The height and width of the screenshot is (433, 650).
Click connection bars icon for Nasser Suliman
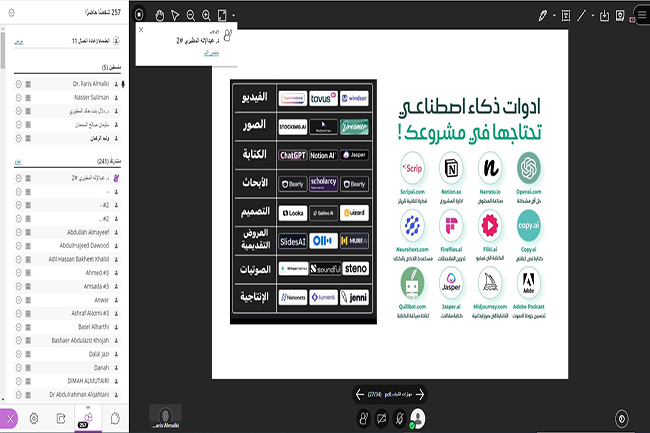coord(28,98)
